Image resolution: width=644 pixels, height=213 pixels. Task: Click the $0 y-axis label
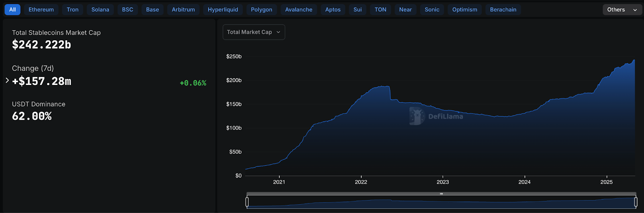[x=239, y=176]
